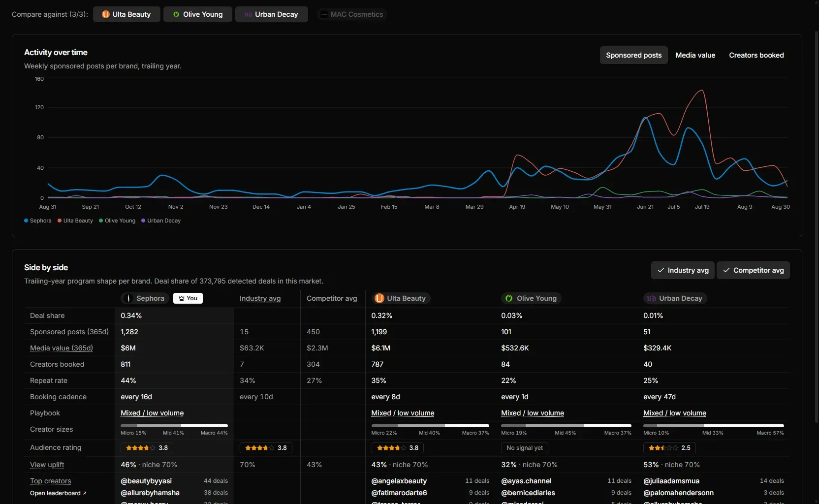
Task: Click Competitor avg column header
Action: 332,298
